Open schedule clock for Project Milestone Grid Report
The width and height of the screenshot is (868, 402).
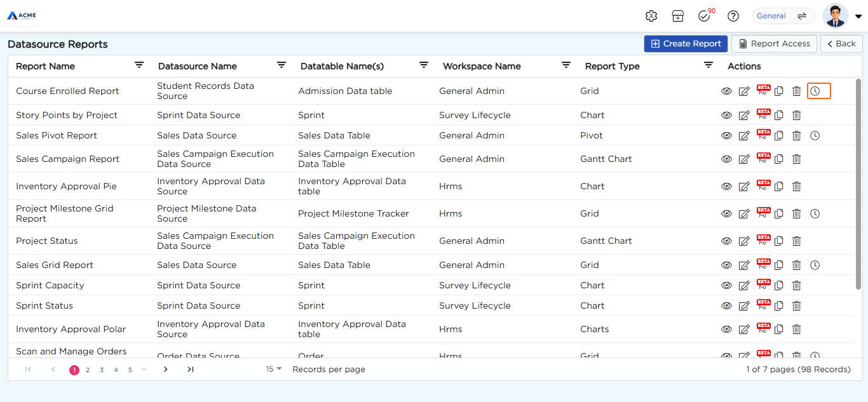(x=815, y=213)
